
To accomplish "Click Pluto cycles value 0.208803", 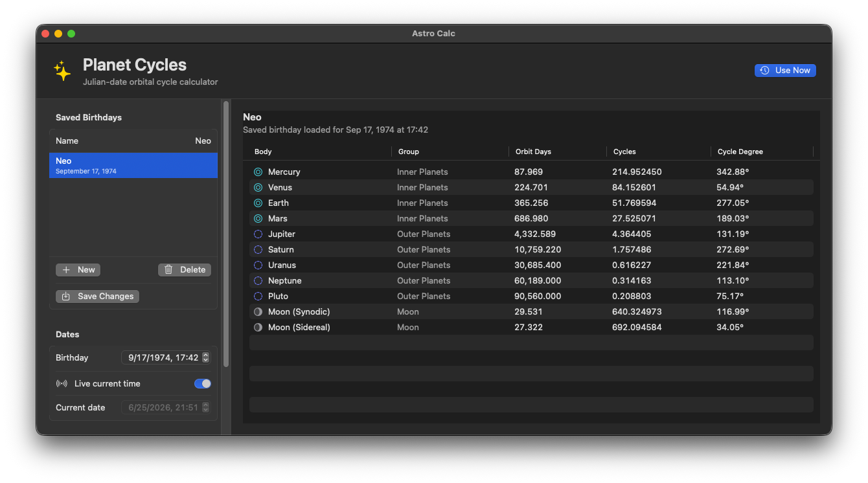I will [x=632, y=297].
